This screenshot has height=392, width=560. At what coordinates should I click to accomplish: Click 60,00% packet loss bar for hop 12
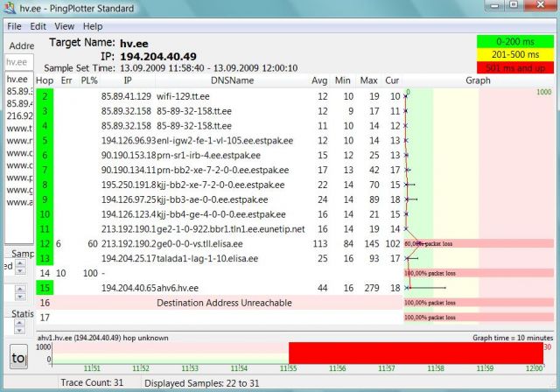[x=479, y=244]
